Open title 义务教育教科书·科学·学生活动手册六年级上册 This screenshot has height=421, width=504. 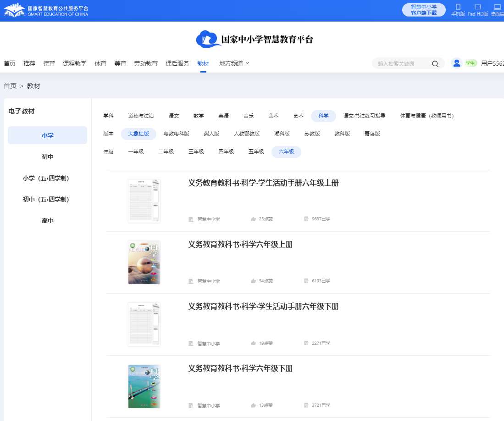pyautogui.click(x=263, y=183)
